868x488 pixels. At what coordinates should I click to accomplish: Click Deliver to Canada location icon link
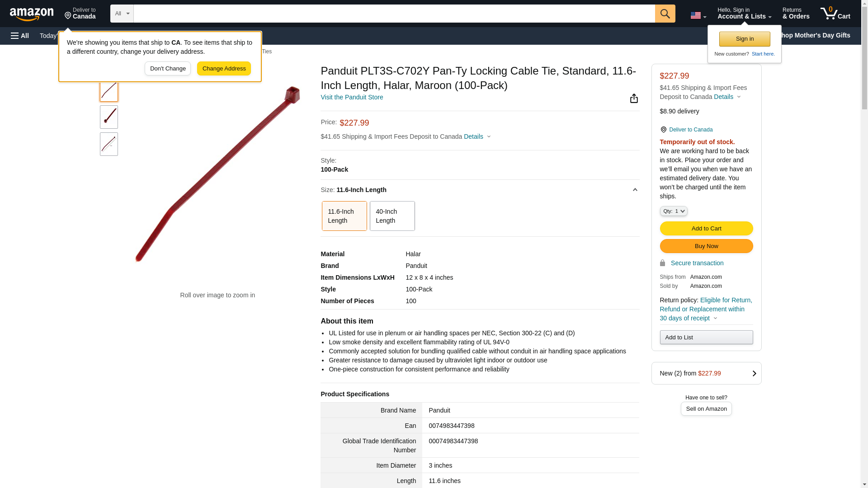pyautogui.click(x=686, y=130)
